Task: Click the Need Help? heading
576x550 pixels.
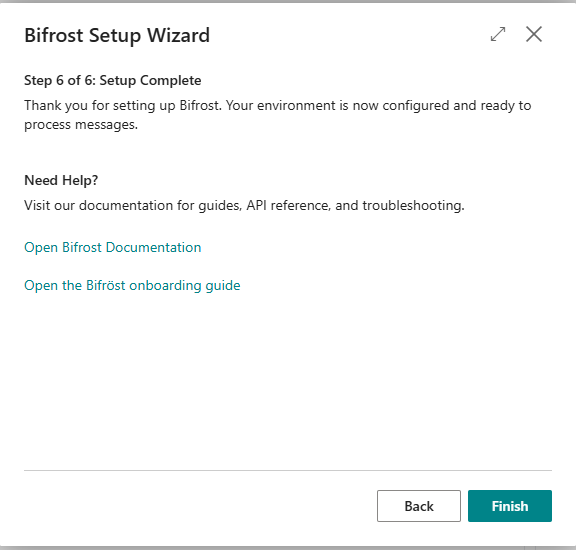Action: (x=61, y=180)
